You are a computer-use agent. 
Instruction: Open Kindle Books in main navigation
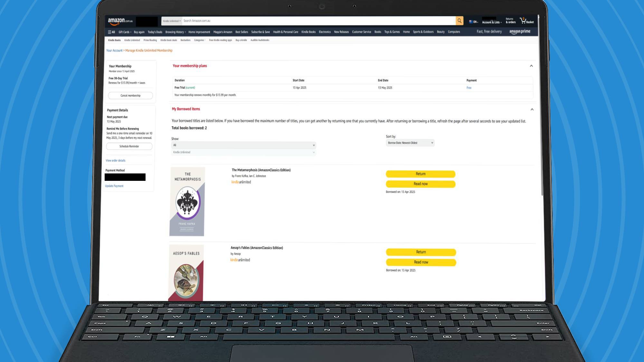point(308,32)
